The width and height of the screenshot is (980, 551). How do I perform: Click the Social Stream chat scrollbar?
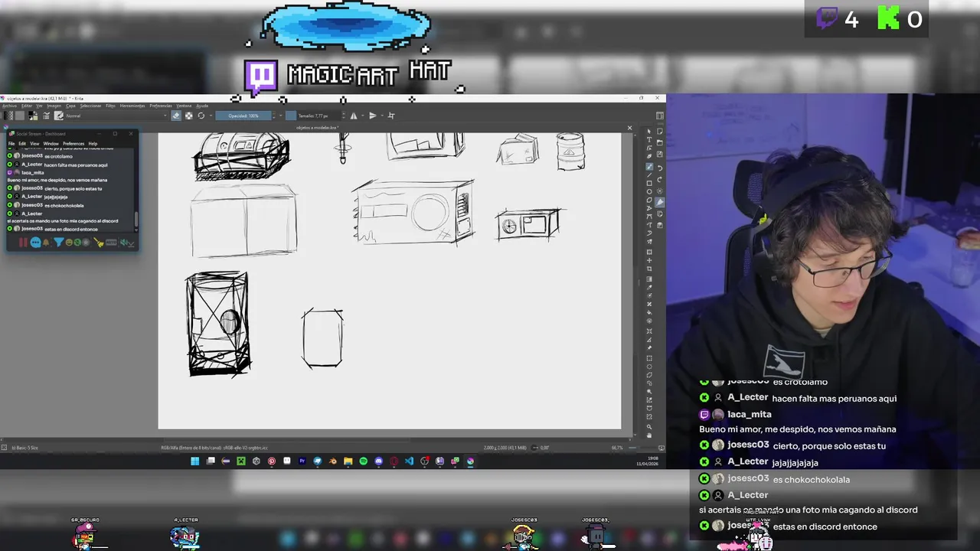click(x=136, y=219)
